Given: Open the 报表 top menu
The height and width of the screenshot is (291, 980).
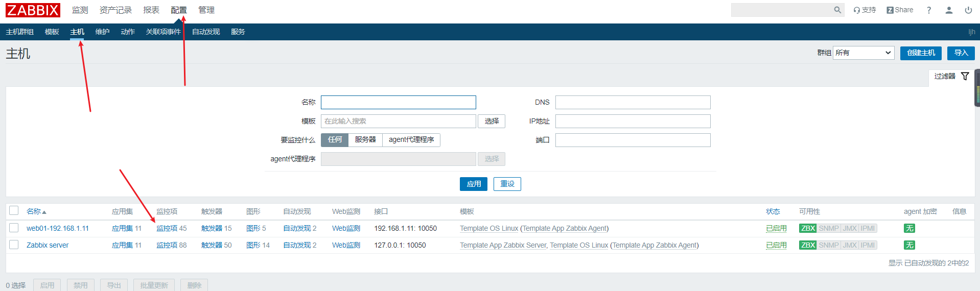Looking at the screenshot, I should tap(151, 10).
